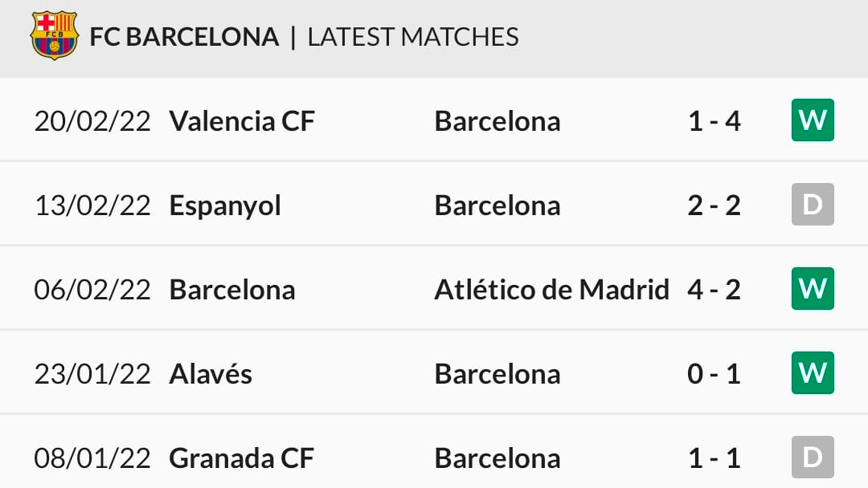Screen dimensions: 868x488
Task: Click the grey D badge for Espanyol match
Action: [x=812, y=204]
